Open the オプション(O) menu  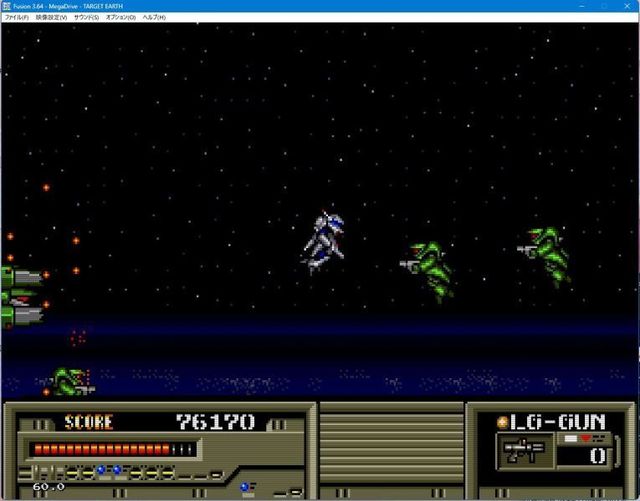(x=120, y=17)
